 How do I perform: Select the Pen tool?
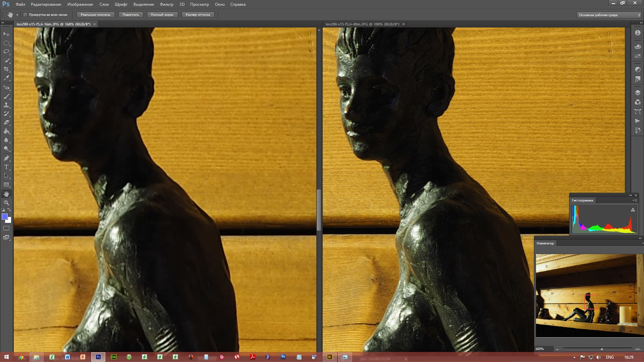point(6,158)
